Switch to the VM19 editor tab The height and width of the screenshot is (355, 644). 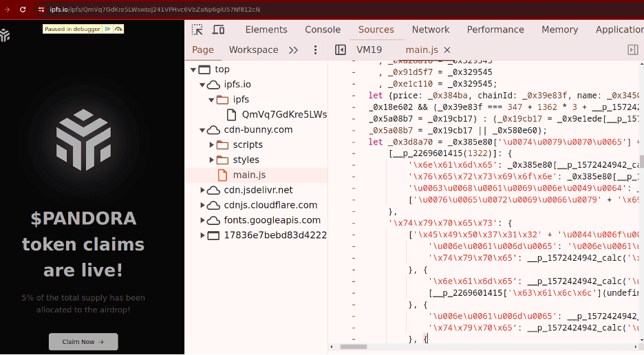click(369, 50)
